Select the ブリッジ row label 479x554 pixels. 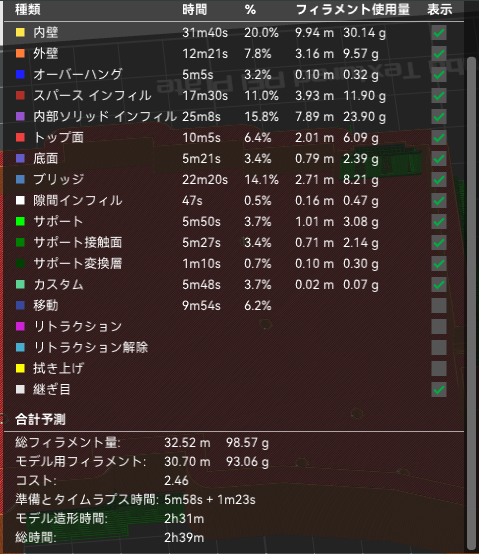(59, 179)
